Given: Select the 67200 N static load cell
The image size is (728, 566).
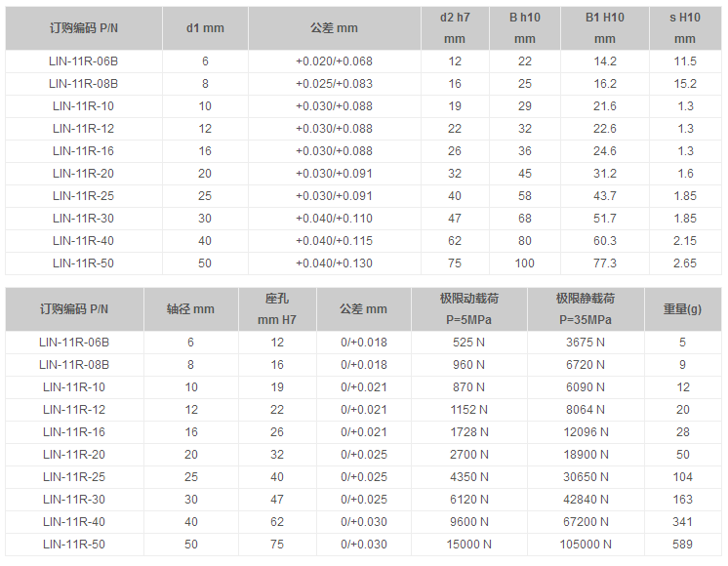Looking at the screenshot, I should 586,522.
